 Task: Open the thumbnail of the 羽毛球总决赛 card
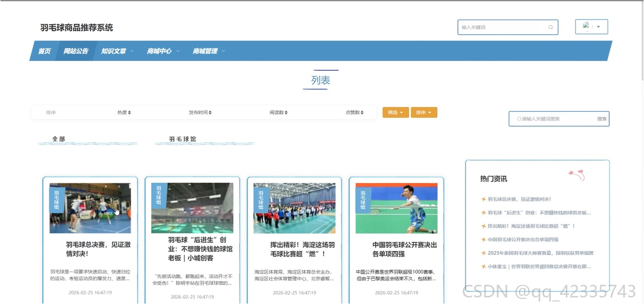coord(90,208)
